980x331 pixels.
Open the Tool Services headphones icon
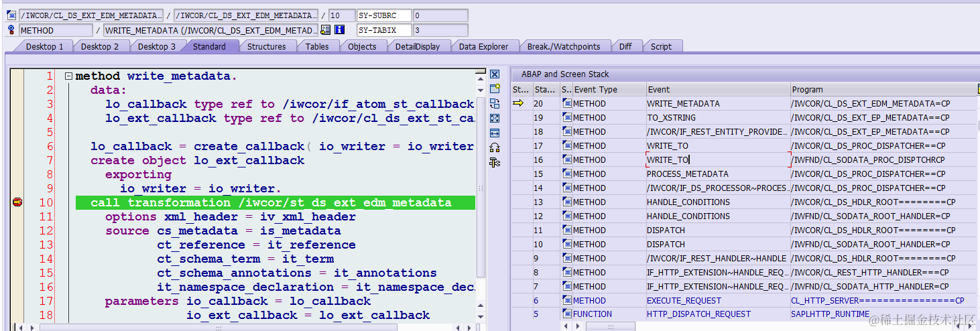pos(495,147)
